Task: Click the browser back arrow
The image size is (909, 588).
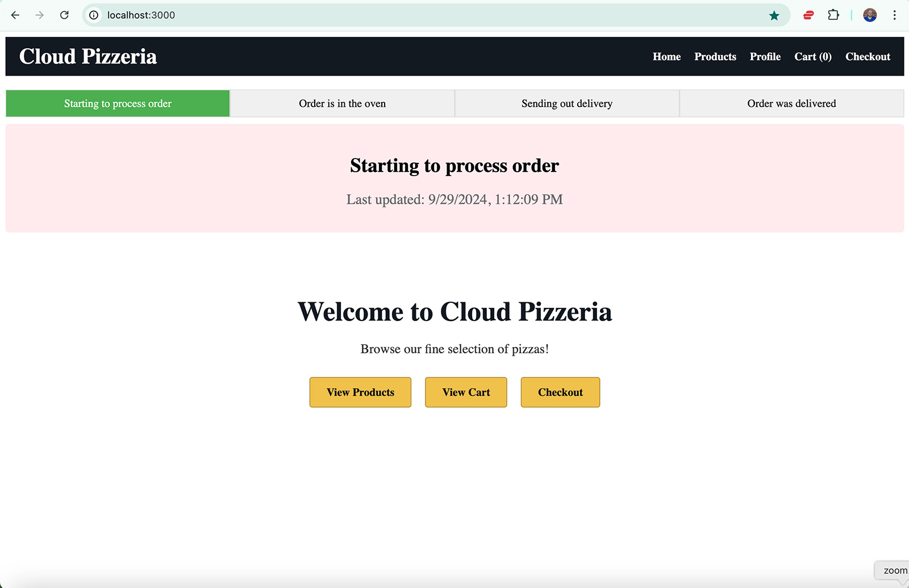Action: [15, 15]
